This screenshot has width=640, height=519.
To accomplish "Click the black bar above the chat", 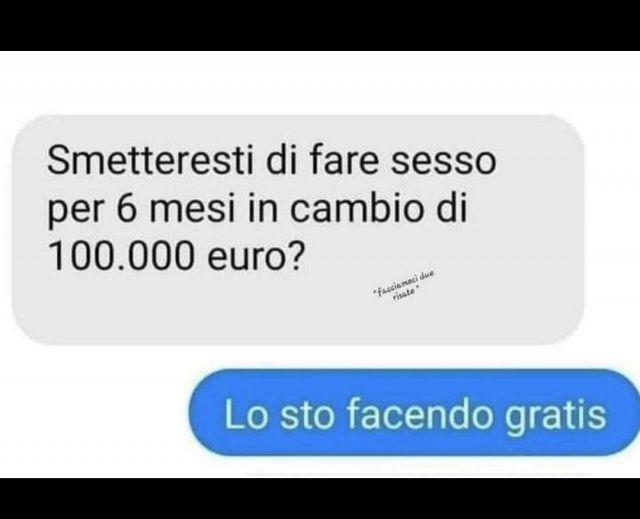I will coord(320,25).
